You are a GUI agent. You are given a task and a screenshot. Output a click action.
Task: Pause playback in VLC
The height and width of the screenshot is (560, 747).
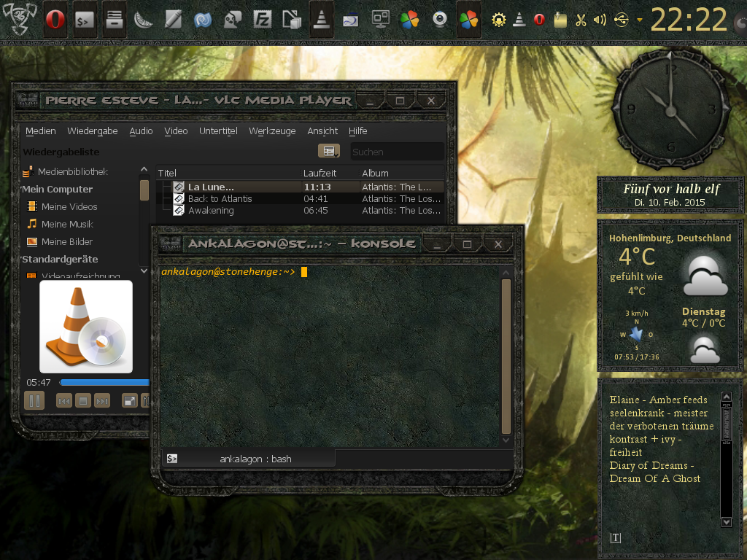[34, 400]
